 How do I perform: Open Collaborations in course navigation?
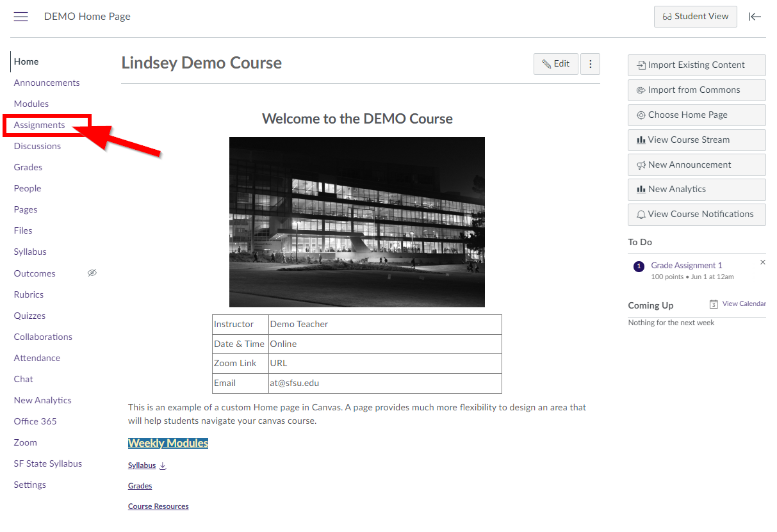(43, 337)
